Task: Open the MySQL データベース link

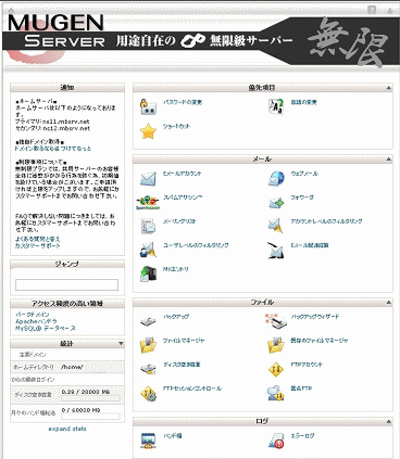Action: click(x=45, y=328)
